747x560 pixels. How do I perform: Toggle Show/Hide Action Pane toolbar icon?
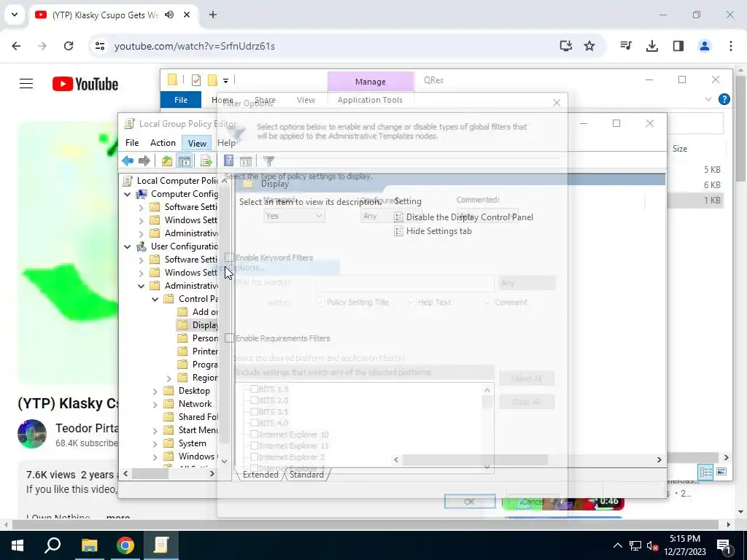coord(246,161)
